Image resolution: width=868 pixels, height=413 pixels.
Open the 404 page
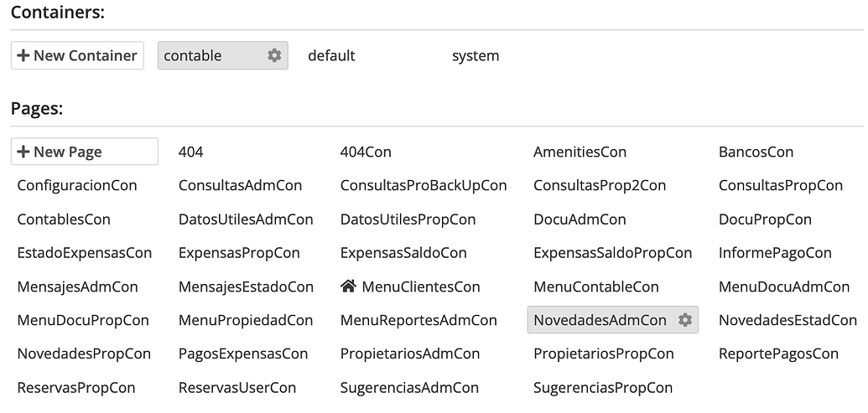191,152
